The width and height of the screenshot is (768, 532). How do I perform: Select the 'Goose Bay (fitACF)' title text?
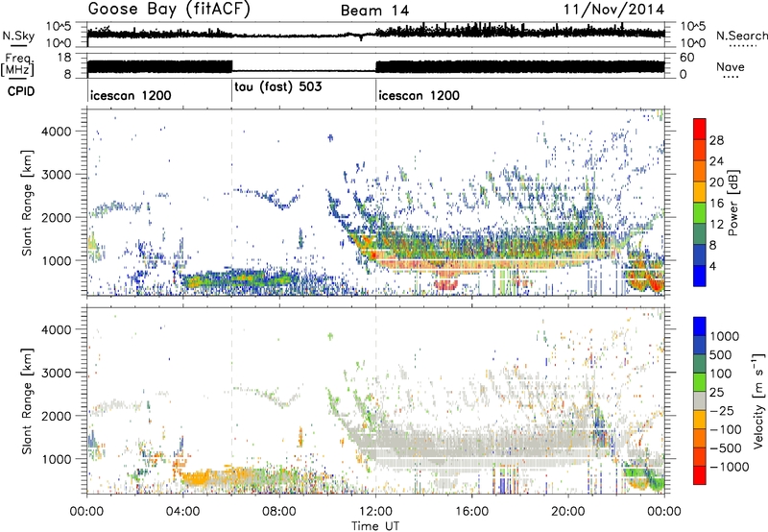point(169,10)
